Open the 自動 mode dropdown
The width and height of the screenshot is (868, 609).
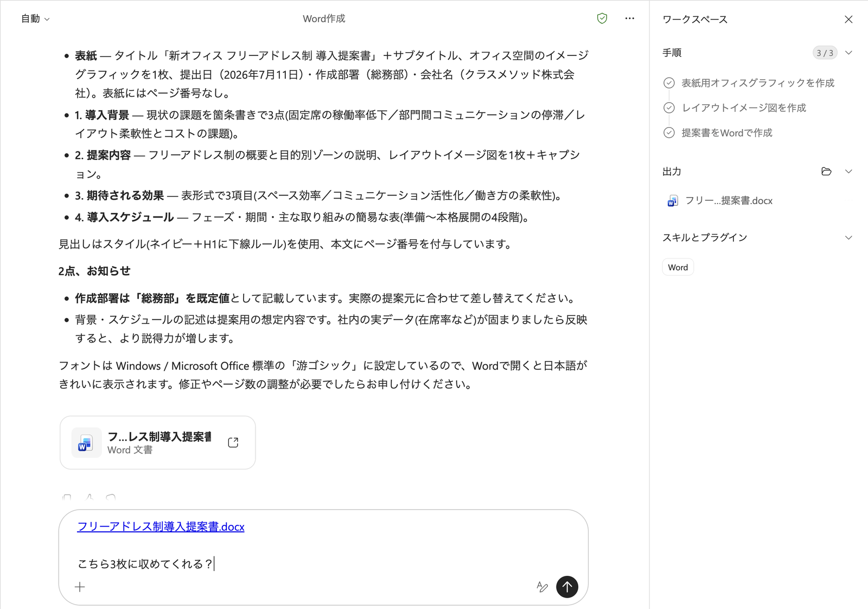[35, 18]
